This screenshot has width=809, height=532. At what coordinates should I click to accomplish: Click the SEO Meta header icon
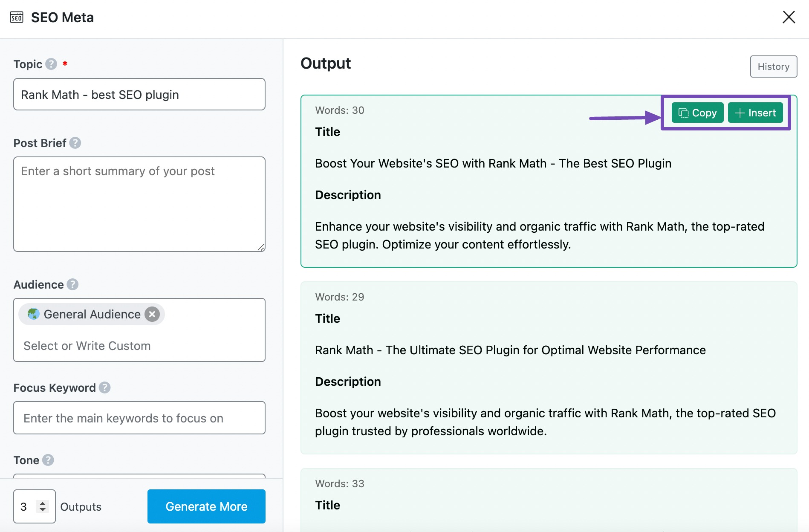point(17,17)
